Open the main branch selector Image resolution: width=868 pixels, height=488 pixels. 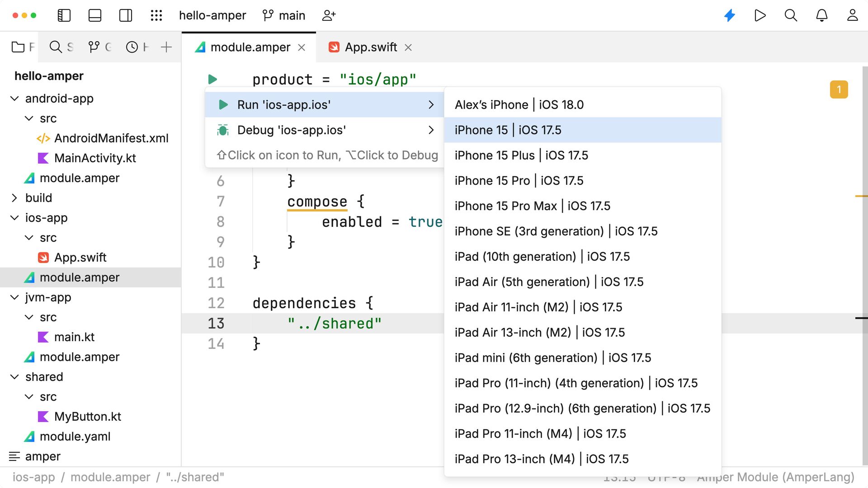[284, 15]
